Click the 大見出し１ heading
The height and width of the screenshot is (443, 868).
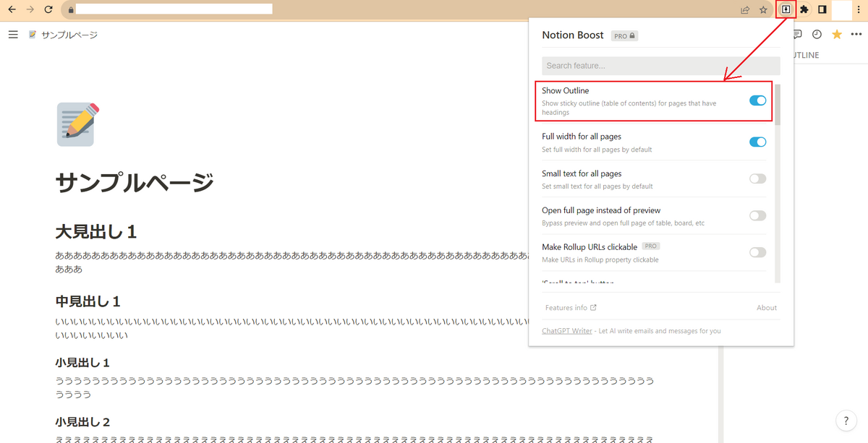coord(96,232)
